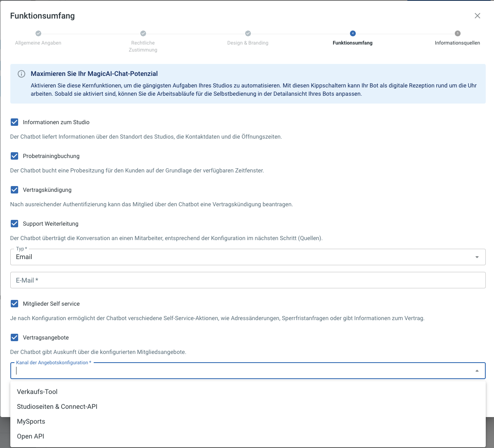
Task: Click the Informationen zum Studio label
Action: tap(56, 122)
